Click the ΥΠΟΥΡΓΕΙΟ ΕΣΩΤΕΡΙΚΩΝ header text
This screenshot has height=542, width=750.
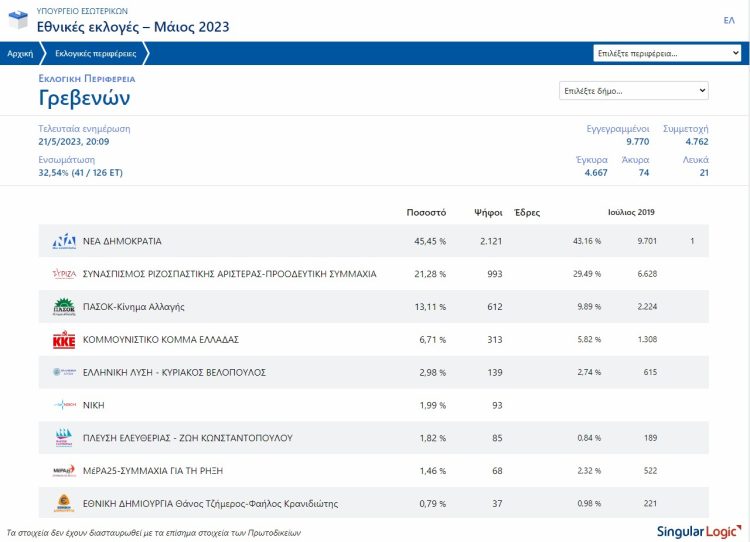82,11
